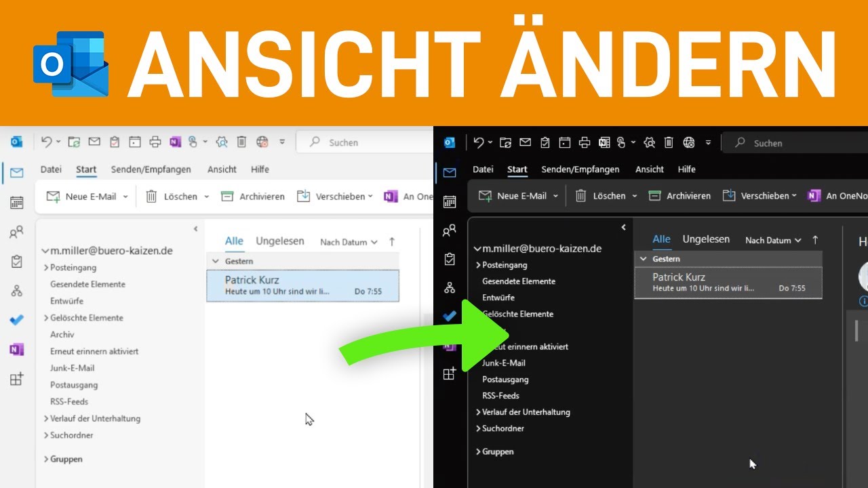868x488 pixels.
Task: Select Junk-E-Mail folder in light window
Action: click(x=73, y=368)
